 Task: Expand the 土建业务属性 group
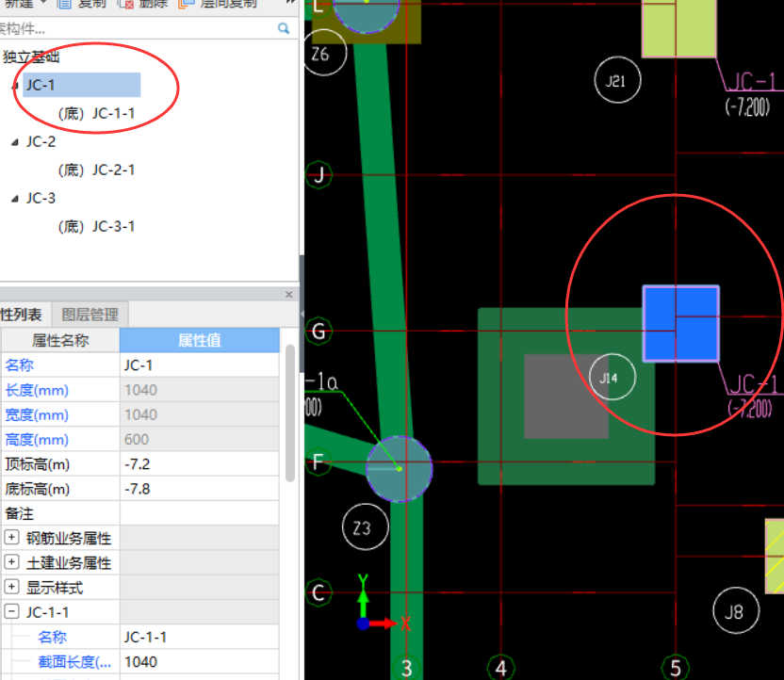tap(11, 562)
